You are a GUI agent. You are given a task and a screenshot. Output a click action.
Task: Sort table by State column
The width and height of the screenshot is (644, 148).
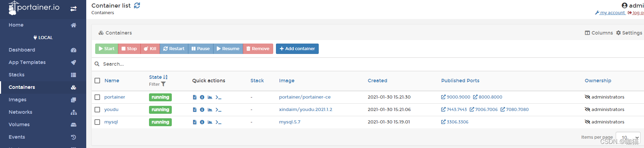[158, 77]
